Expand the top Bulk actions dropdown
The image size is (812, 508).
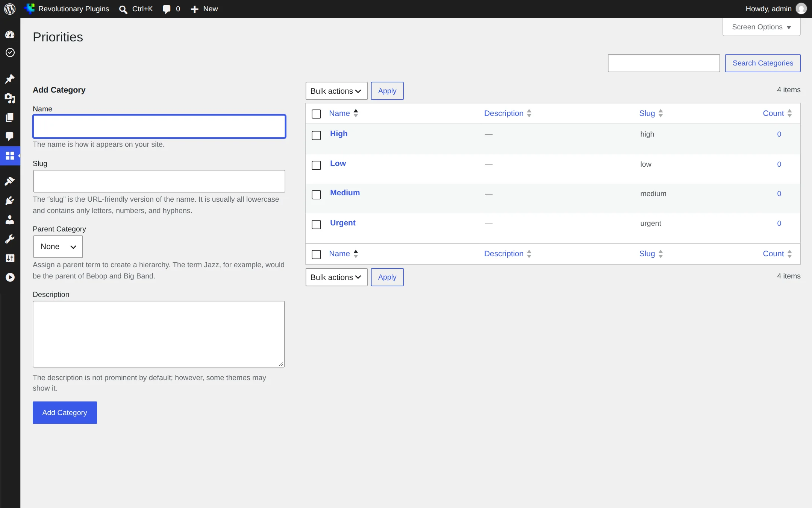tap(336, 91)
